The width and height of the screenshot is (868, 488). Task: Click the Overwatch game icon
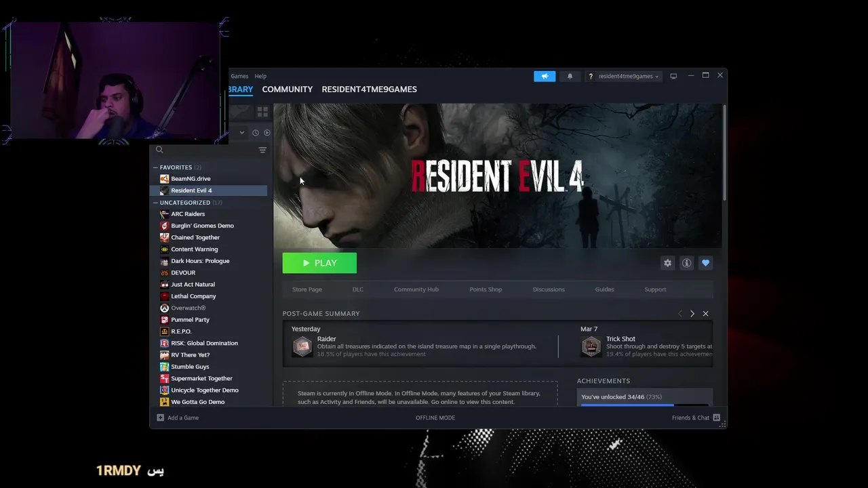(x=164, y=308)
